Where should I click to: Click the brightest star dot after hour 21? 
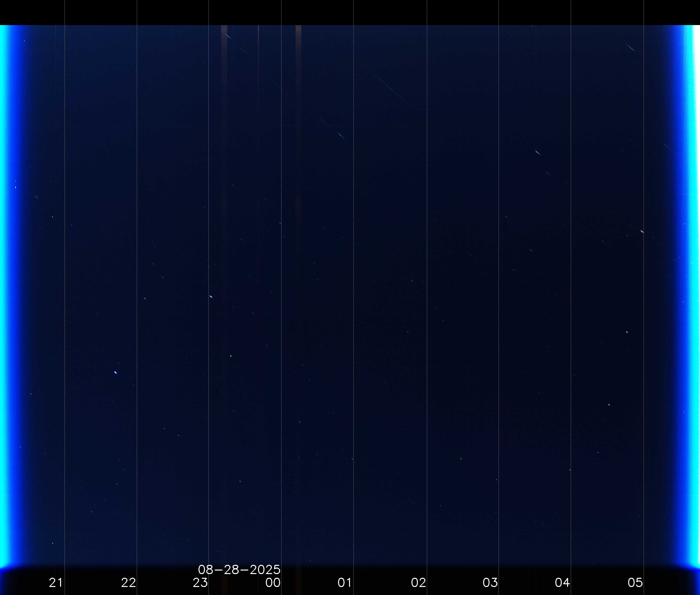[116, 372]
